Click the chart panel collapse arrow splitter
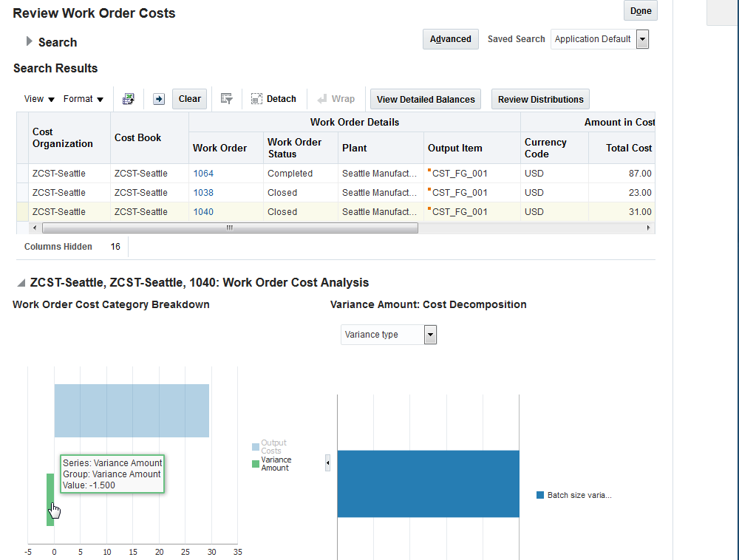The image size is (739, 560). (328, 463)
